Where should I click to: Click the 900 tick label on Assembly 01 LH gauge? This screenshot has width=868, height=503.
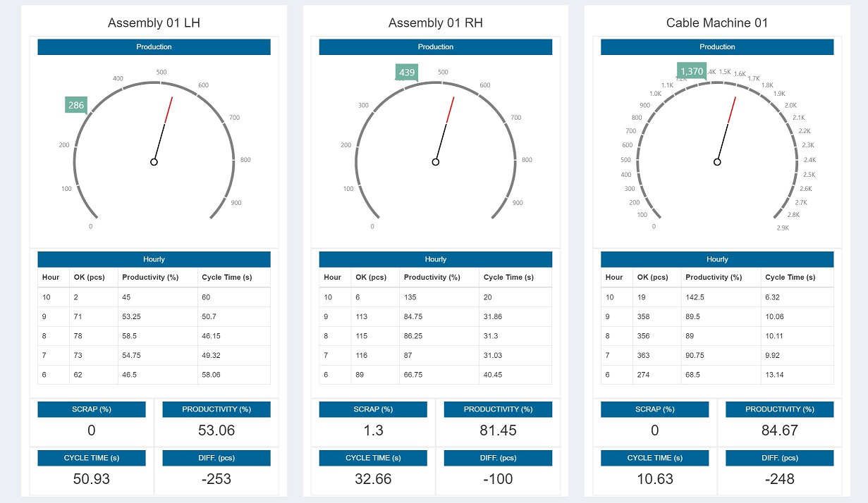point(236,203)
